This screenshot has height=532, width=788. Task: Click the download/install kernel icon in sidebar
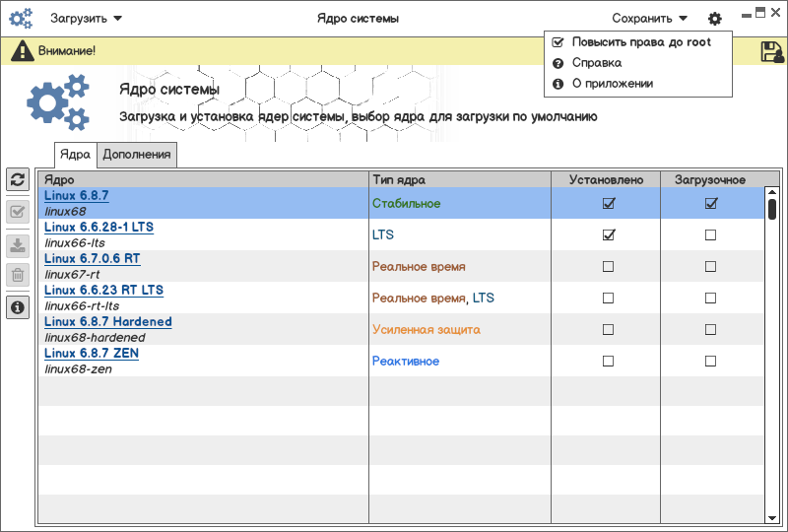coord(17,245)
